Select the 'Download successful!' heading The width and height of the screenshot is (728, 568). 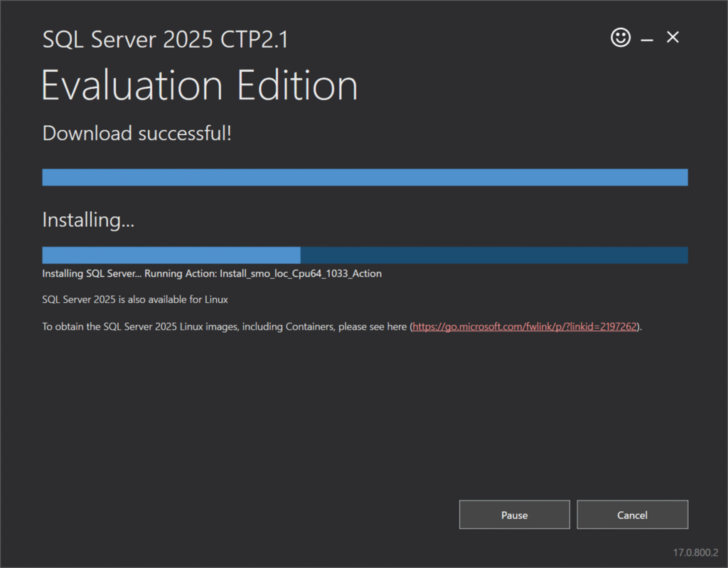pyautogui.click(x=136, y=134)
